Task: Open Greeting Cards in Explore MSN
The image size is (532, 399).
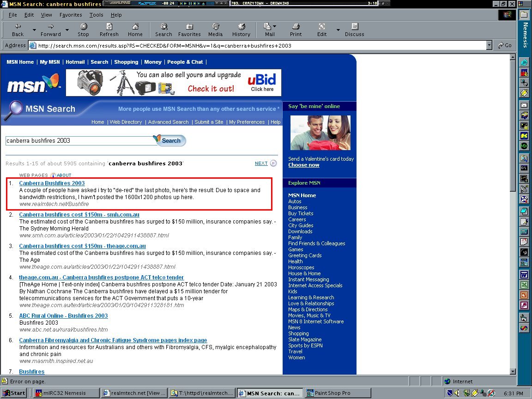Action: click(x=305, y=255)
